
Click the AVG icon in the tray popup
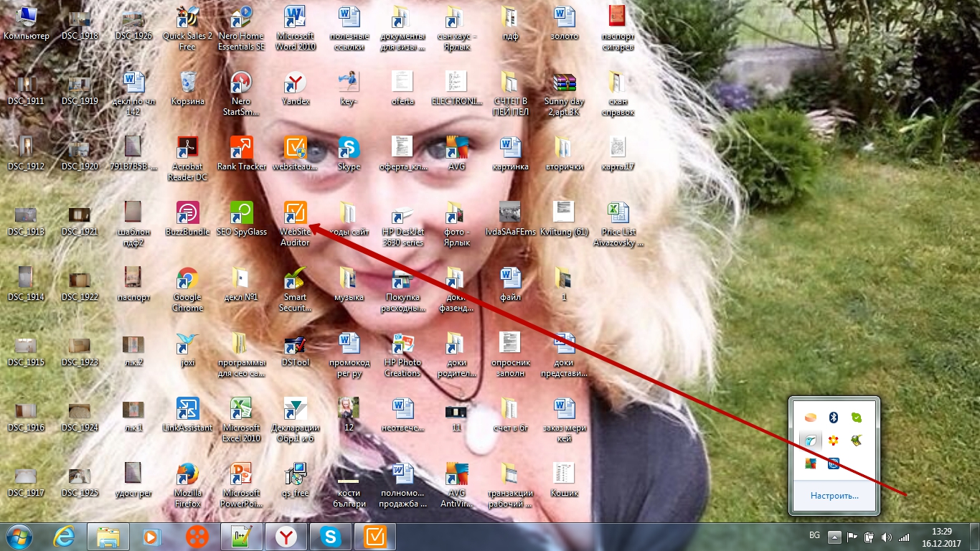coord(810,463)
